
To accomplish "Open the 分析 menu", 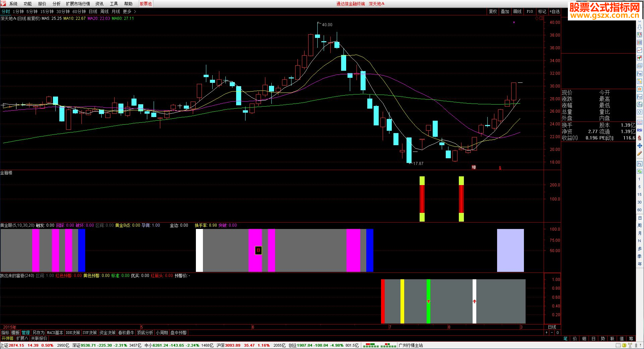I will click(56, 4).
